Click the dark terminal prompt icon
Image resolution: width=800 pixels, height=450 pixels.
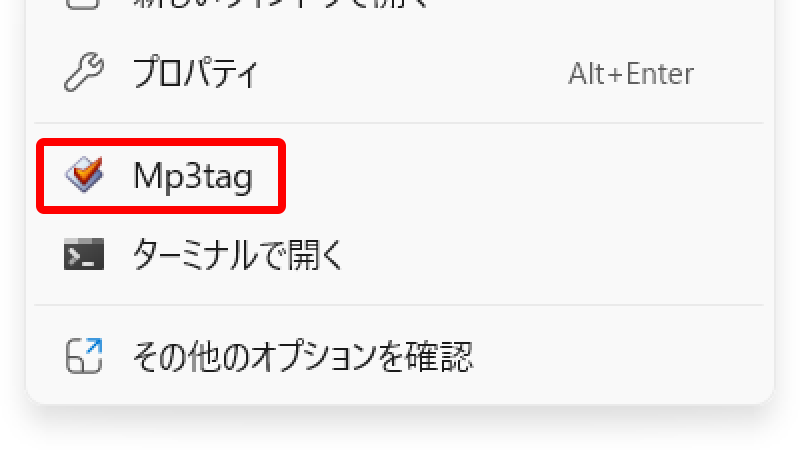(84, 254)
